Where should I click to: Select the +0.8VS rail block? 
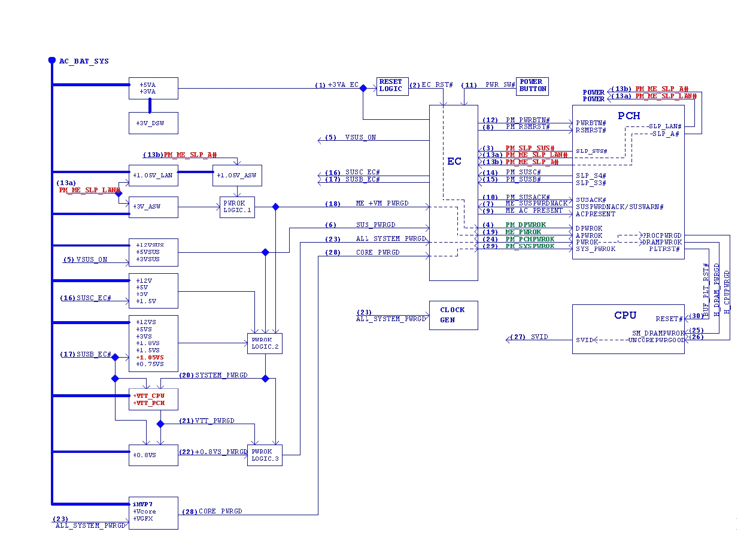click(153, 455)
